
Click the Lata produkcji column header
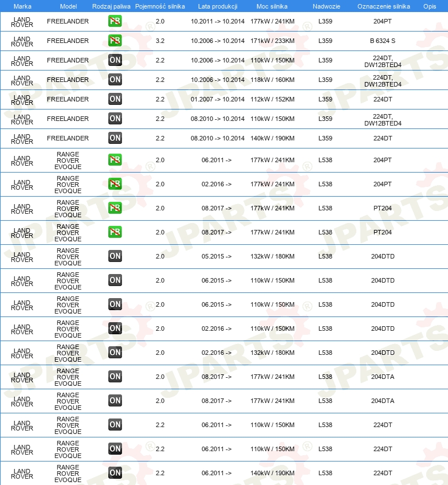click(218, 6)
